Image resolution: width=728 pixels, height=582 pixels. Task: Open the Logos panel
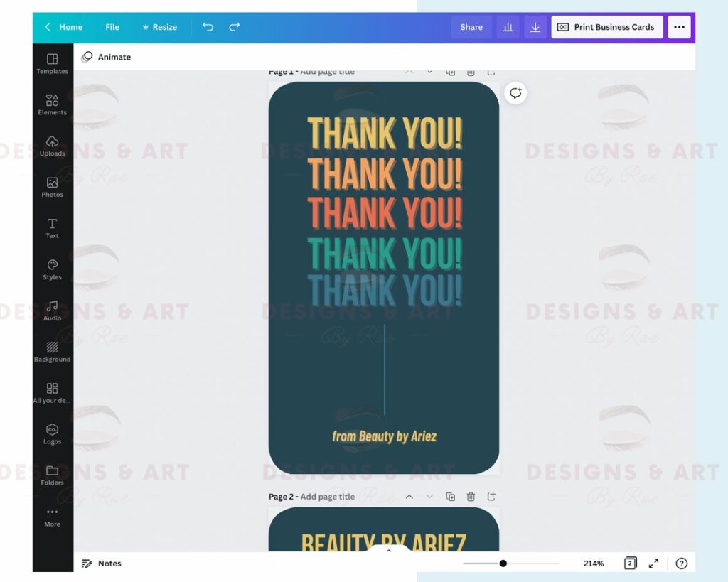click(x=52, y=435)
